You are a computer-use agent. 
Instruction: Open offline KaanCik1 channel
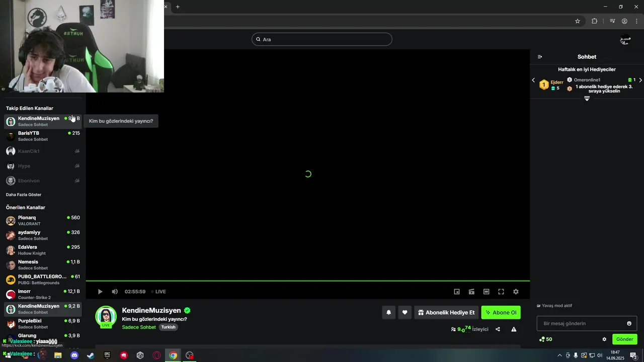coord(43,151)
